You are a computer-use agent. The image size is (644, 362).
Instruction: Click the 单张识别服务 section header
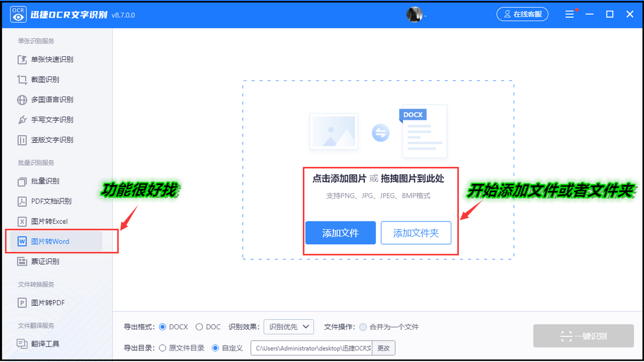point(36,41)
